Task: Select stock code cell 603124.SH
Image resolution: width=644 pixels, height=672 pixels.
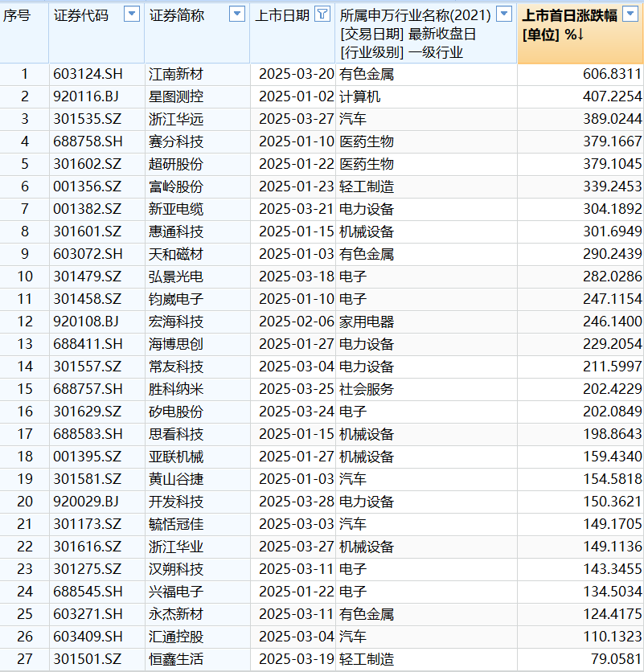Action: 88,74
